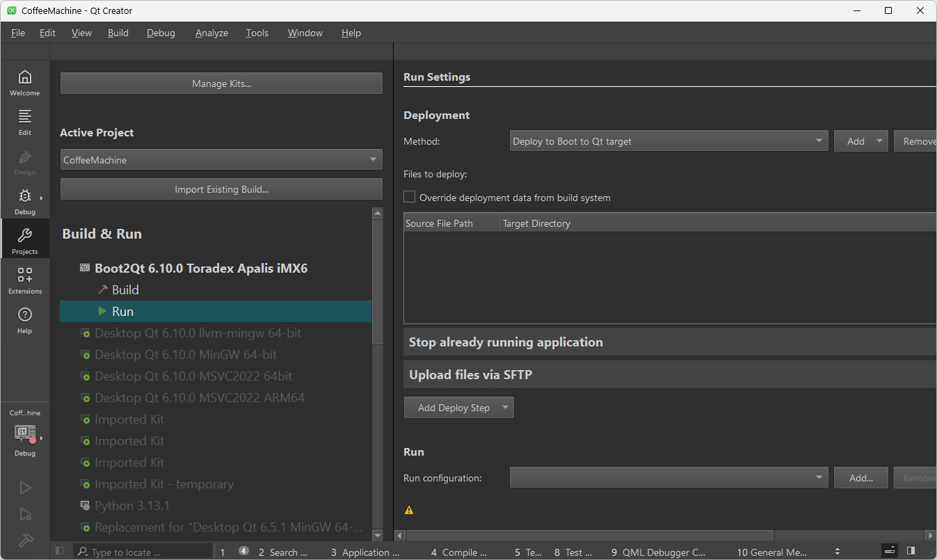Open the Active Project CoffeeMachine dropdown

click(221, 159)
